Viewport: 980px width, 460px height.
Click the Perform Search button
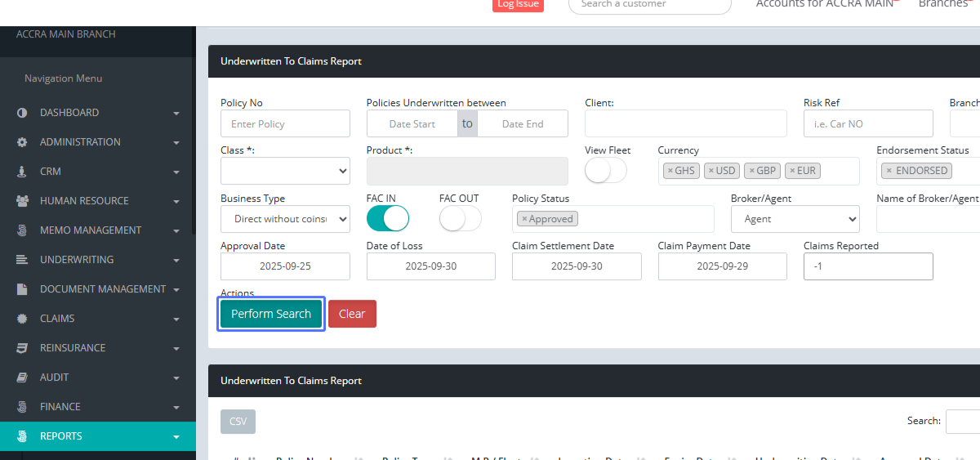click(x=271, y=314)
